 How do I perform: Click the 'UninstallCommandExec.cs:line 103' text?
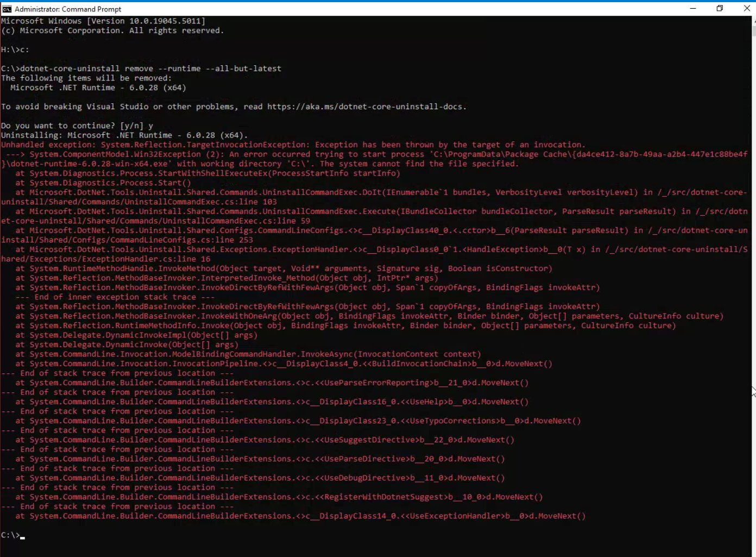[219, 202]
